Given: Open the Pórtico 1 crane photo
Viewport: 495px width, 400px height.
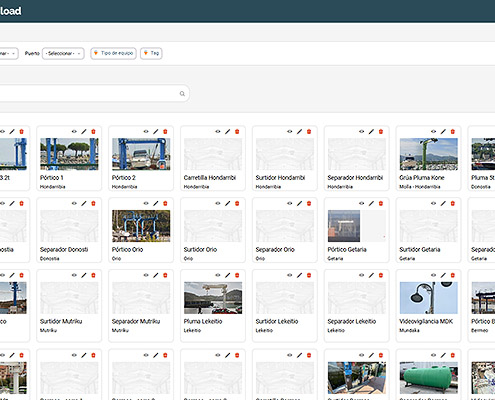Looking at the screenshot, I should 69,154.
